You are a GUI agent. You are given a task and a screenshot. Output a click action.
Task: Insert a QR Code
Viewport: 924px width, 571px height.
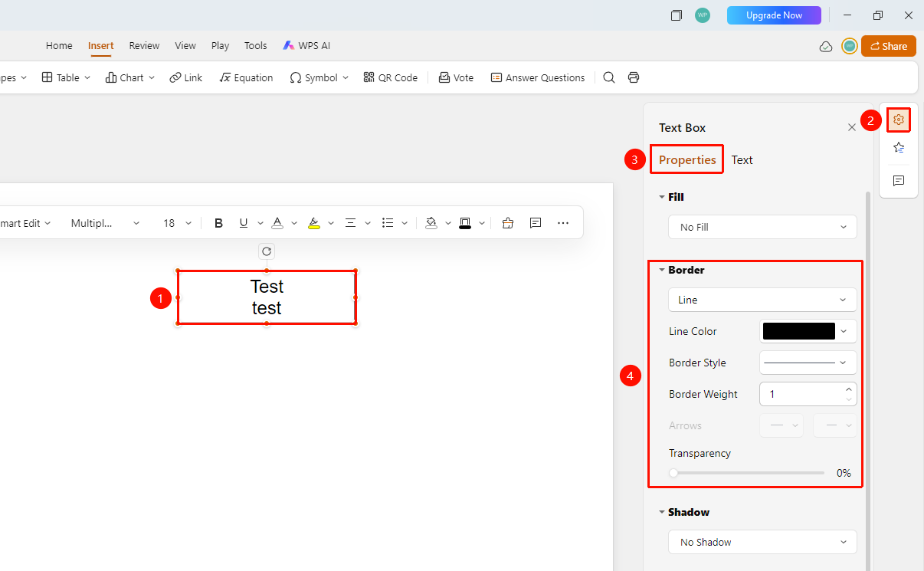click(391, 77)
